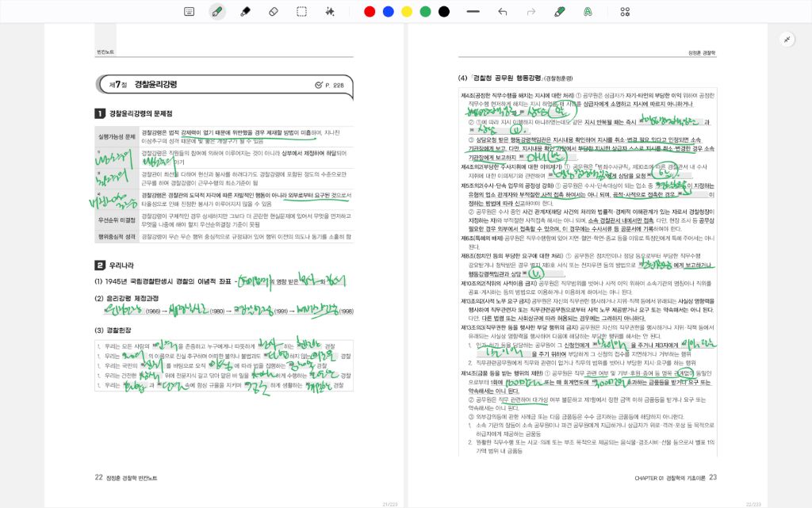
Task: Undo the last stroke
Action: (x=502, y=12)
